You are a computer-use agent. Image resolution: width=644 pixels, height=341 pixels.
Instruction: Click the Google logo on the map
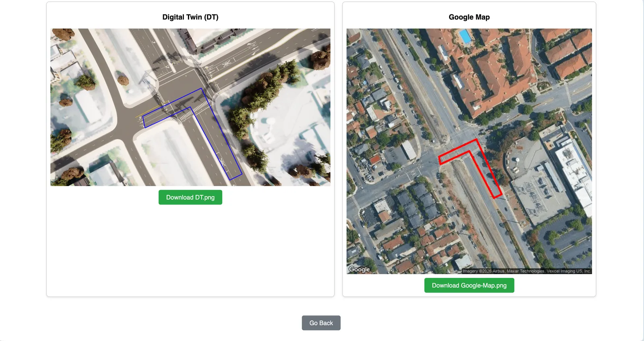pos(359,269)
